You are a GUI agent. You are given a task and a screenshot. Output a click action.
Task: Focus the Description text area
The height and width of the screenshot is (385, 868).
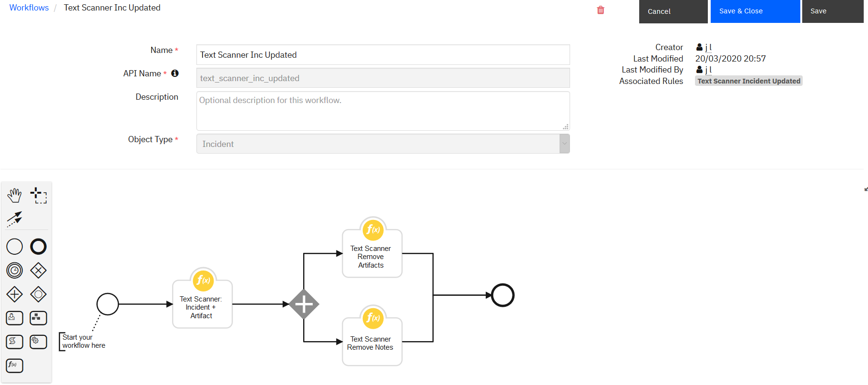(x=383, y=111)
